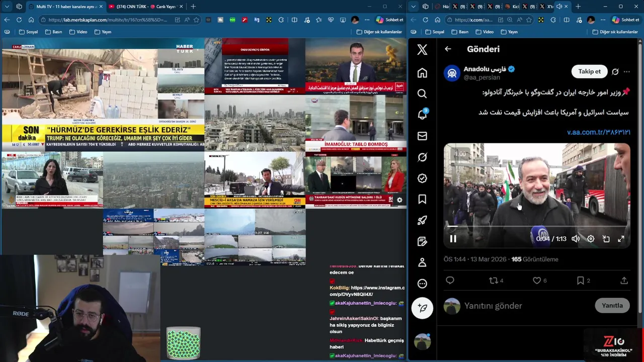Open X Explore search icon in sidebar
This screenshot has height=362, width=644.
422,94
